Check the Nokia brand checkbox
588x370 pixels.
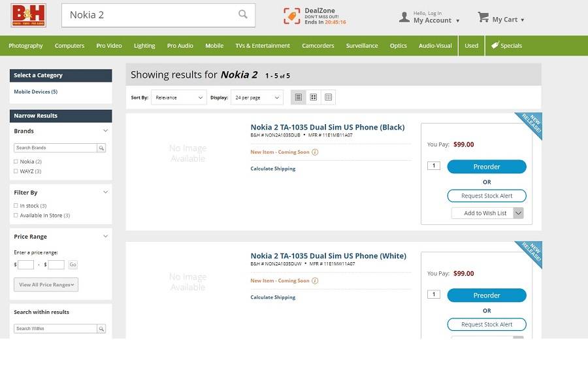pos(16,161)
